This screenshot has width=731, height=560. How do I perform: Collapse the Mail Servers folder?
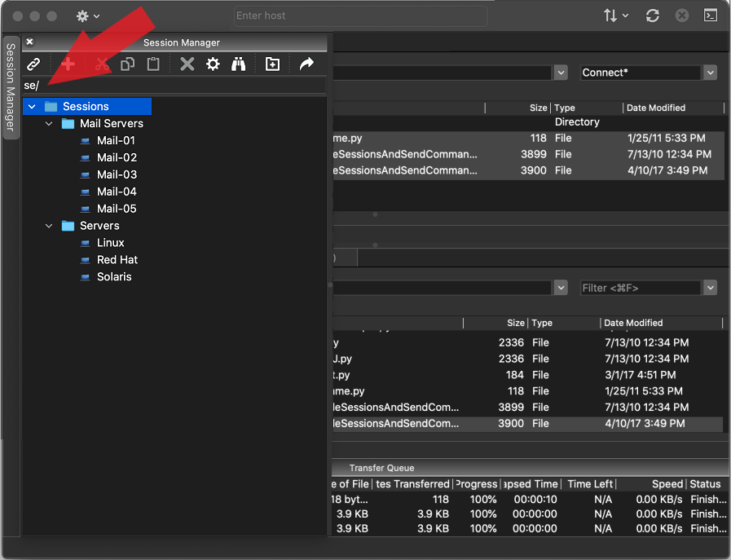click(x=49, y=123)
